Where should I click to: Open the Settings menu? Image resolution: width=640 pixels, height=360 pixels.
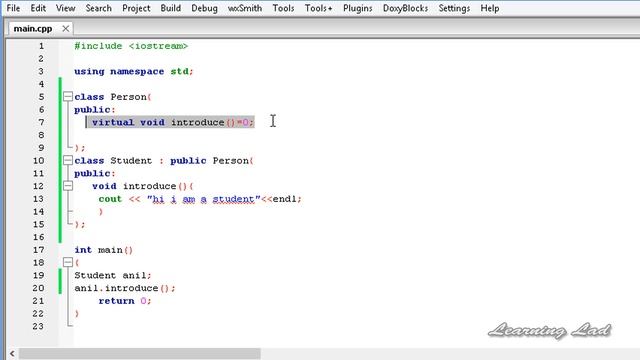click(x=454, y=8)
